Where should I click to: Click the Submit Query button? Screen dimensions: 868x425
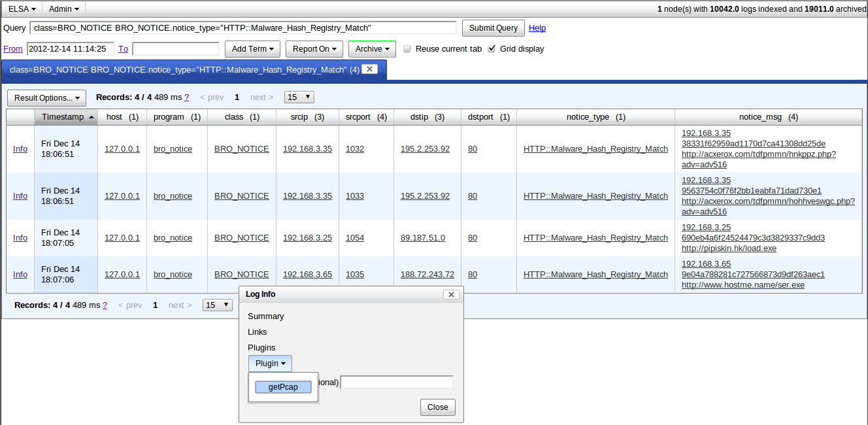(x=493, y=27)
